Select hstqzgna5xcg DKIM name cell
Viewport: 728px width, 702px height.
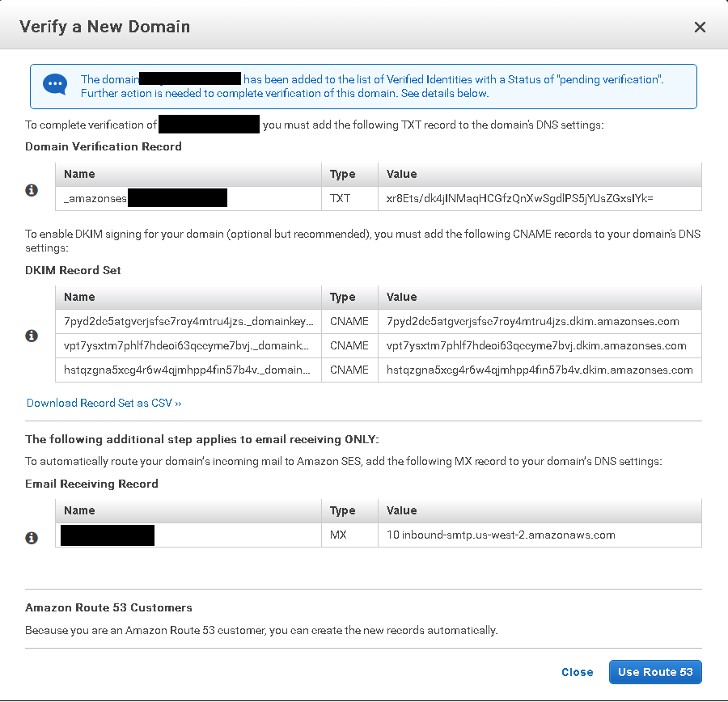point(188,370)
